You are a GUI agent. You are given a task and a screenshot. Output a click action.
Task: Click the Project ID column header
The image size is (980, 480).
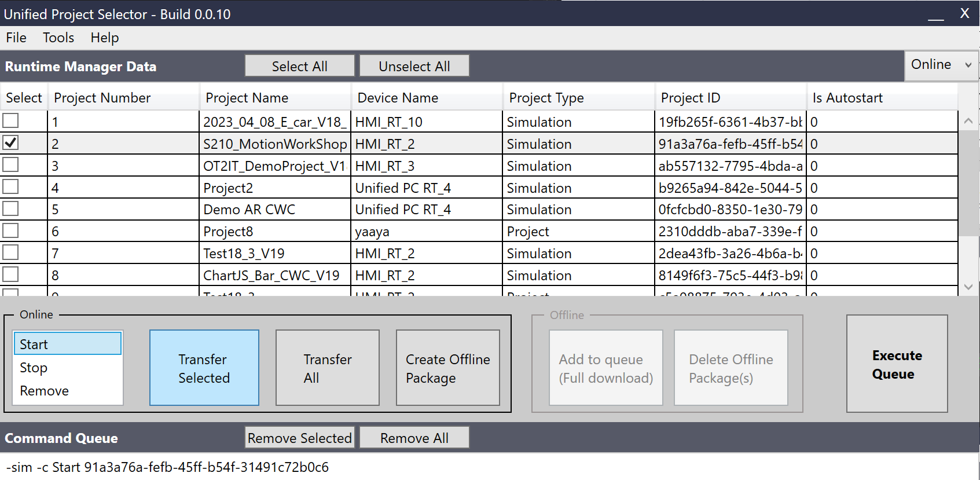(731, 97)
